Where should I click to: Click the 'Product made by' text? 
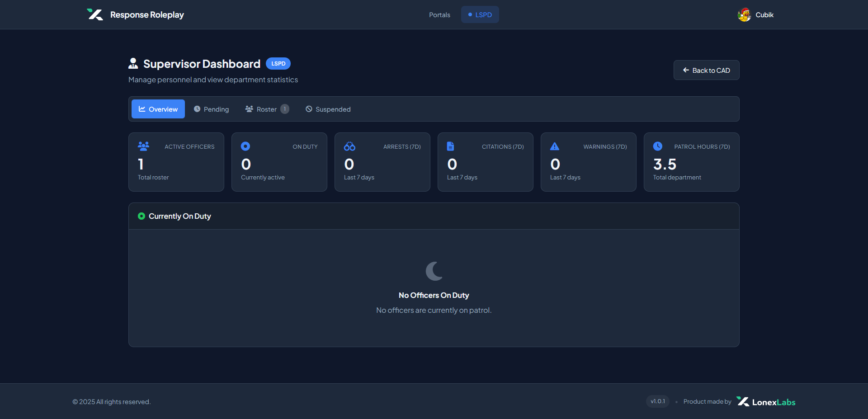tap(708, 401)
